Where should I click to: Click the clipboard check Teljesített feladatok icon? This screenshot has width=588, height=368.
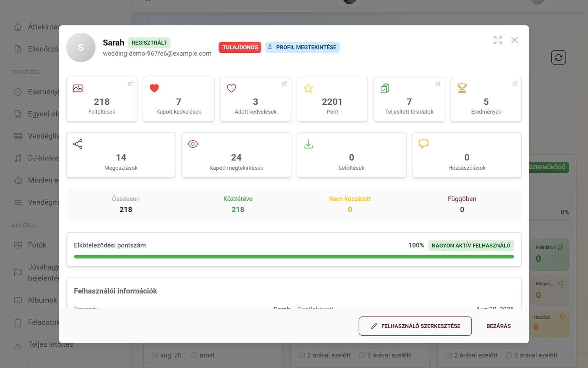(385, 88)
